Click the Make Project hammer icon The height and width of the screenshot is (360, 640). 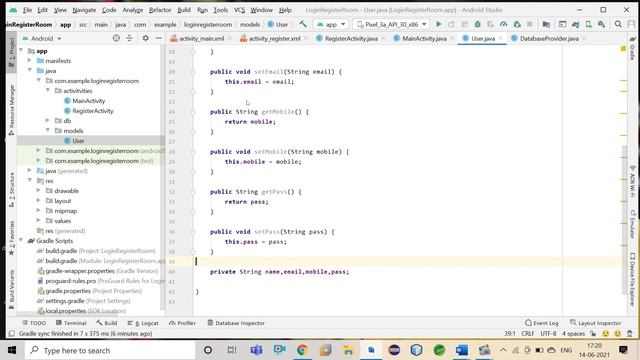click(x=303, y=24)
